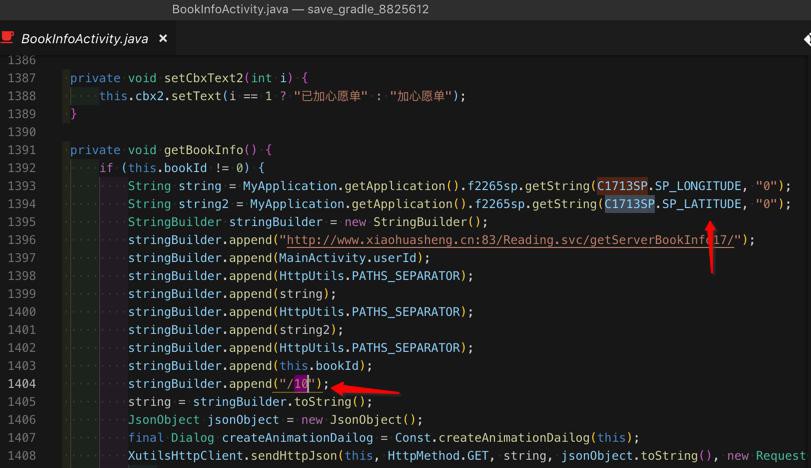The width and height of the screenshot is (811, 468).
Task: Click the closing brace on line 1389
Action: tap(73, 114)
